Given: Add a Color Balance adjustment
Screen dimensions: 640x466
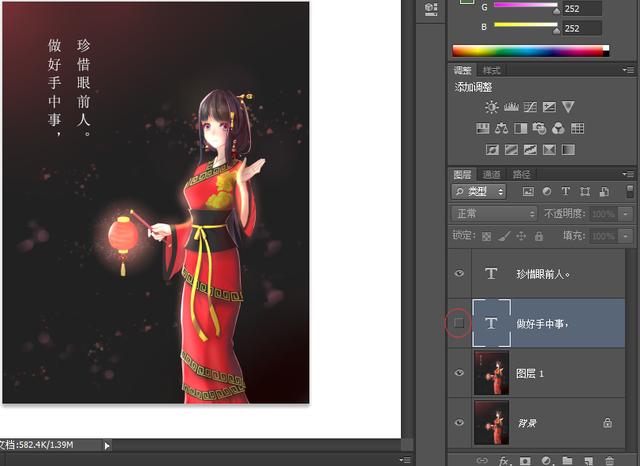Looking at the screenshot, I should pos(501,128).
